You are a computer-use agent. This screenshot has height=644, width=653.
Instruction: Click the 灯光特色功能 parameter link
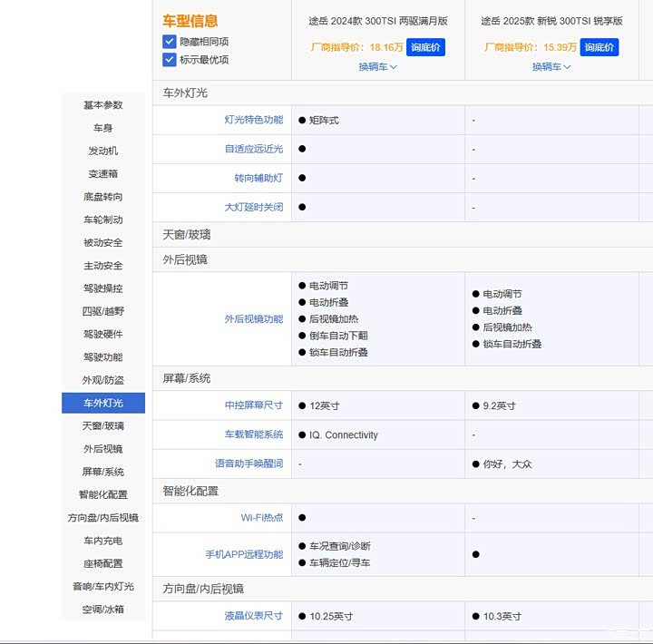click(253, 120)
